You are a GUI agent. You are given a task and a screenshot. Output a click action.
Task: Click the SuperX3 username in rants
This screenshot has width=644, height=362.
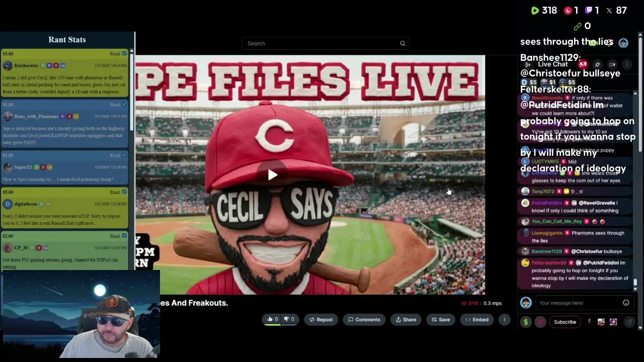23,167
